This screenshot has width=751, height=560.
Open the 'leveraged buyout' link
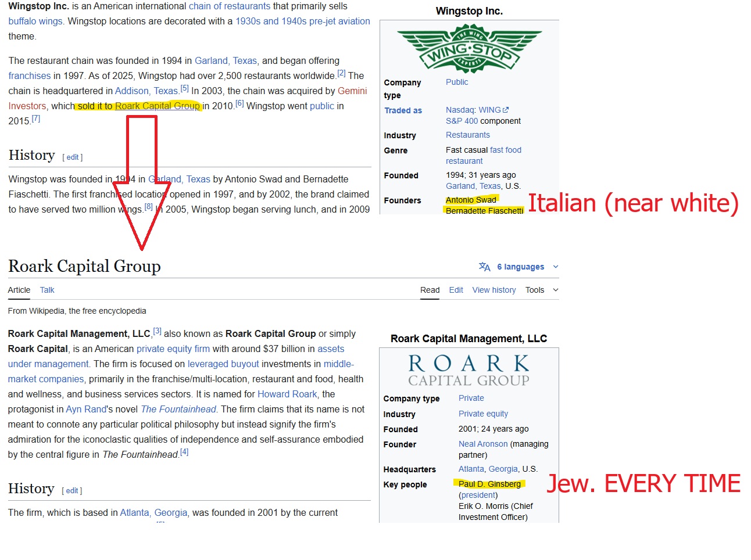pos(223,364)
